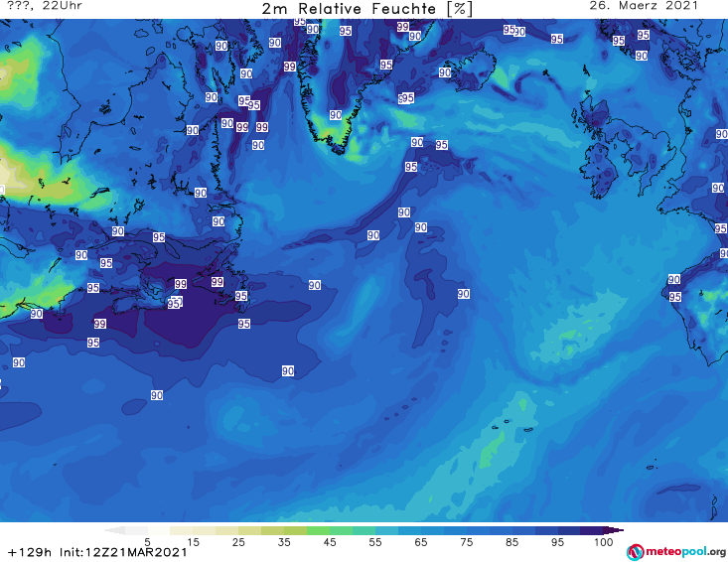Click the legend tick label '100'
The height and width of the screenshot is (562, 728).
click(604, 542)
